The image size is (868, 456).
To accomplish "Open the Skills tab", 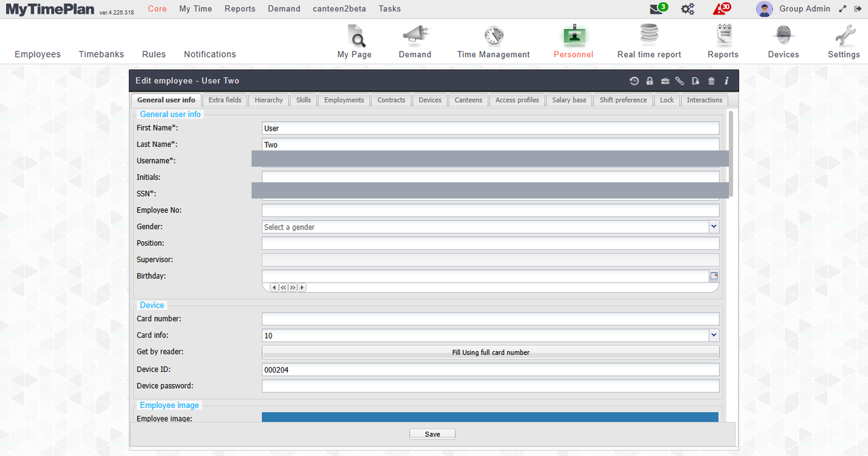I will (304, 100).
